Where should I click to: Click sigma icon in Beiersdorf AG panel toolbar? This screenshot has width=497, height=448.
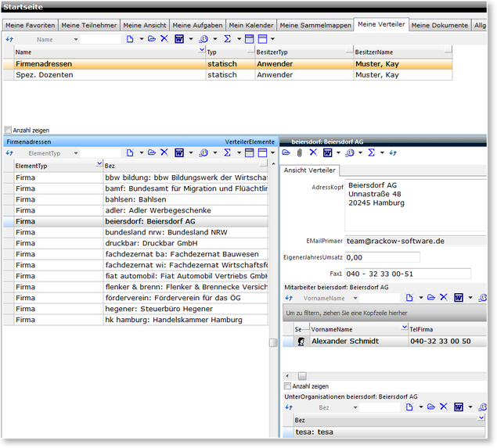click(x=372, y=152)
